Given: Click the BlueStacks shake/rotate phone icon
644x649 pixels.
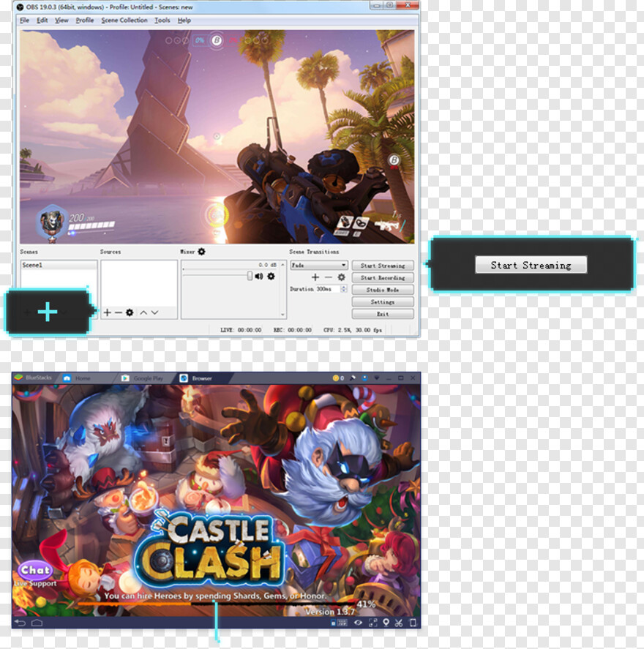Looking at the screenshot, I should [x=413, y=623].
